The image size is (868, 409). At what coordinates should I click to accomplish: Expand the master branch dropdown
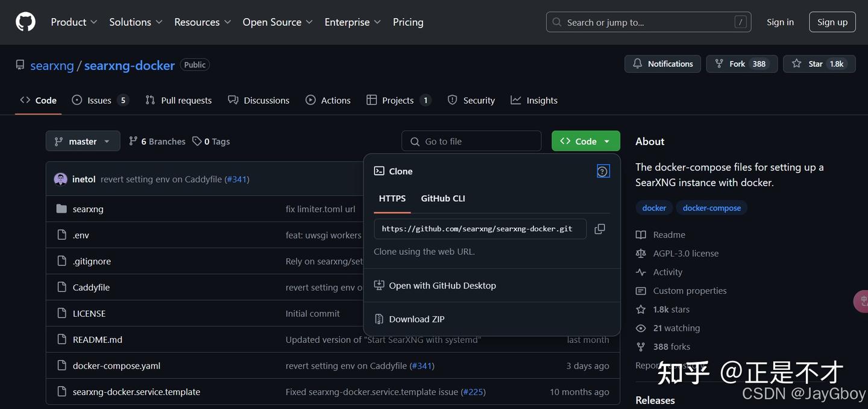tap(83, 141)
